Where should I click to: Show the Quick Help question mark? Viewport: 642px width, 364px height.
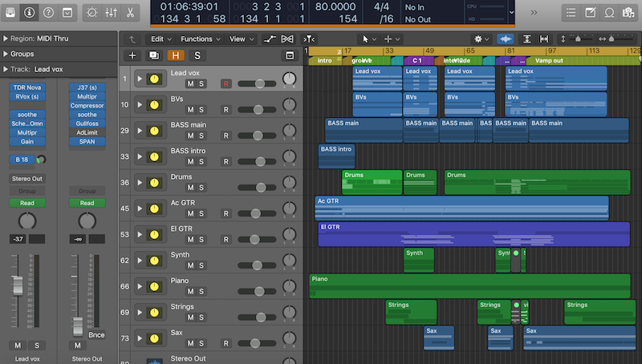[48, 13]
